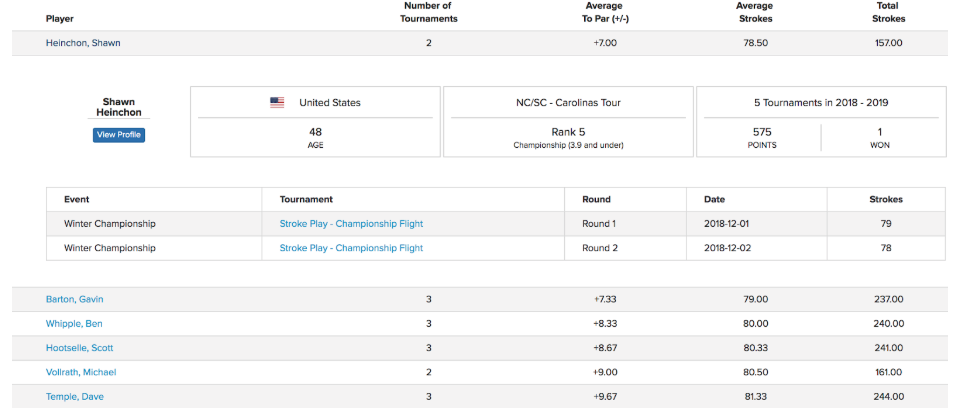Open Round 1 Stroke Play - Championship Flight link
This screenshot has width=957, height=410.
351,224
